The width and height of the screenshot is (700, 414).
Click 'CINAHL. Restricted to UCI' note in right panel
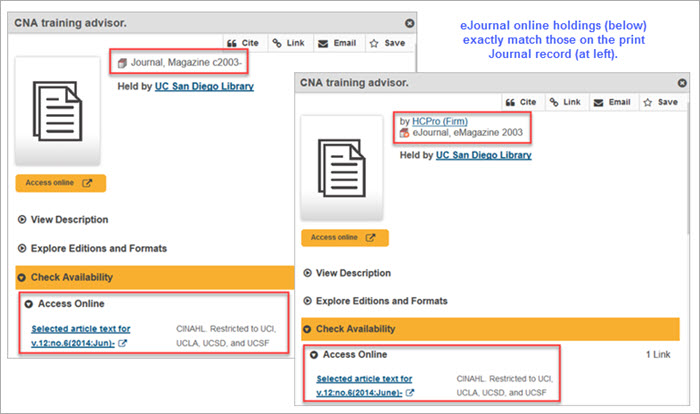point(505,385)
